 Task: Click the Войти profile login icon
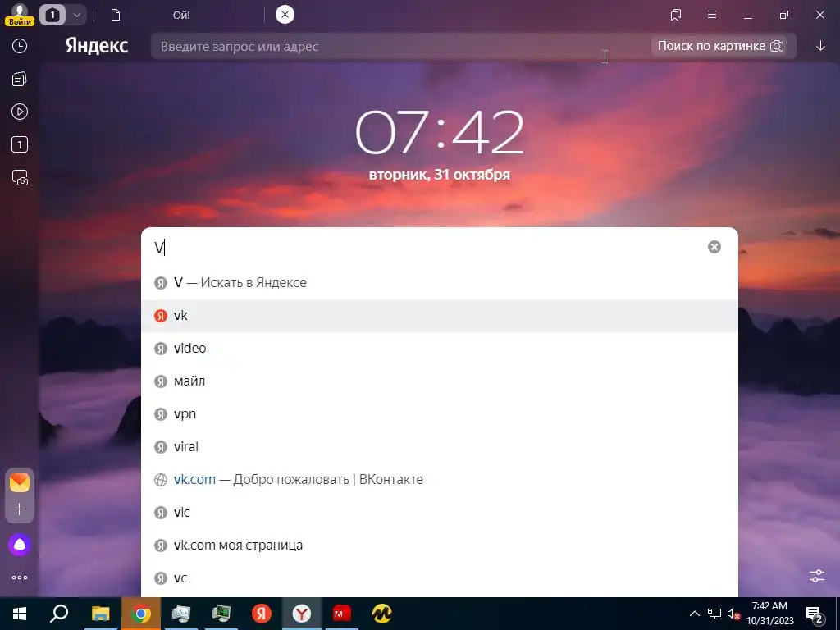click(20, 15)
